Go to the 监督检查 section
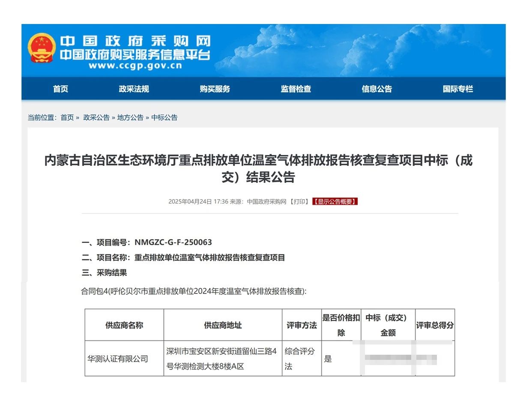Viewport: 532px width, 410px height. pyautogui.click(x=296, y=89)
